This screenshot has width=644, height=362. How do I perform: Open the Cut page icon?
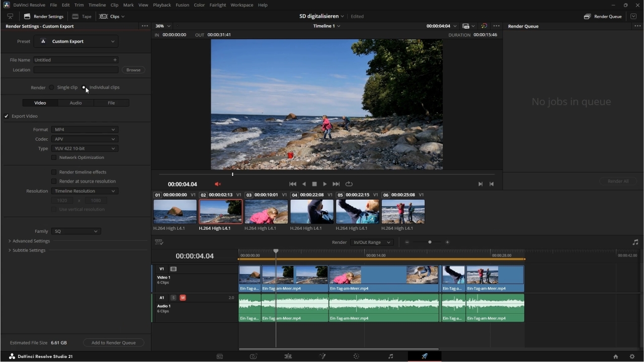254,356
